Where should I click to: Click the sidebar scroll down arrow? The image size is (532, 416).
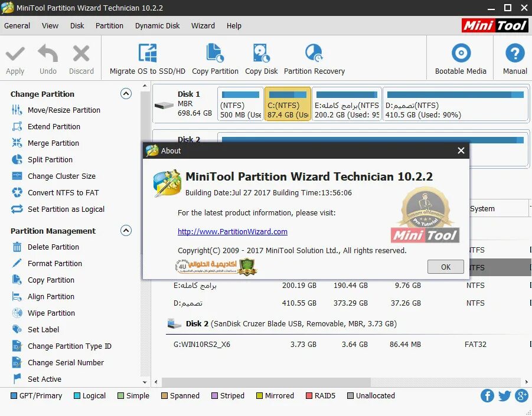[x=145, y=382]
